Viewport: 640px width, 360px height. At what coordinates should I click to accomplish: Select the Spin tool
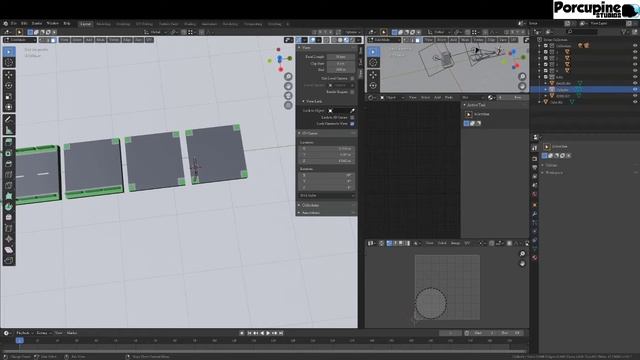pyautogui.click(x=9, y=207)
